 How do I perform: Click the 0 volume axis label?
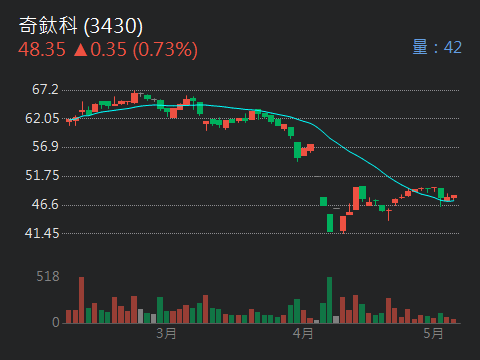tap(56, 322)
